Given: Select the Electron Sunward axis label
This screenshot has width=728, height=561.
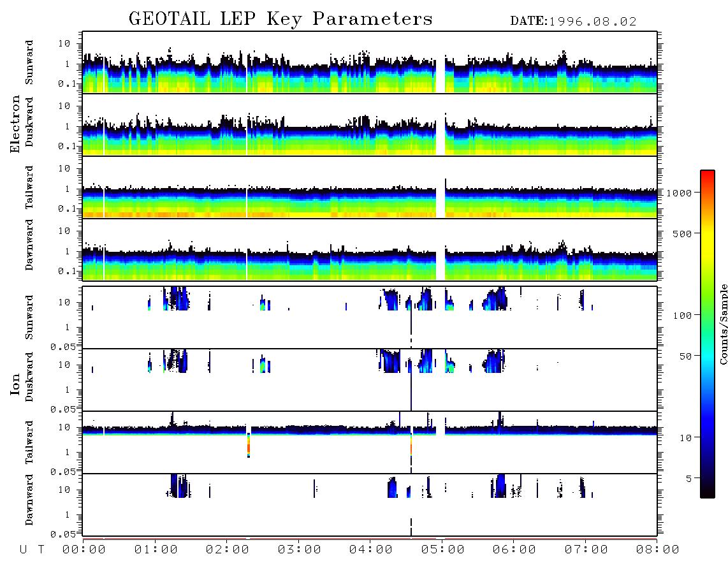Looking at the screenshot, I should point(29,62).
